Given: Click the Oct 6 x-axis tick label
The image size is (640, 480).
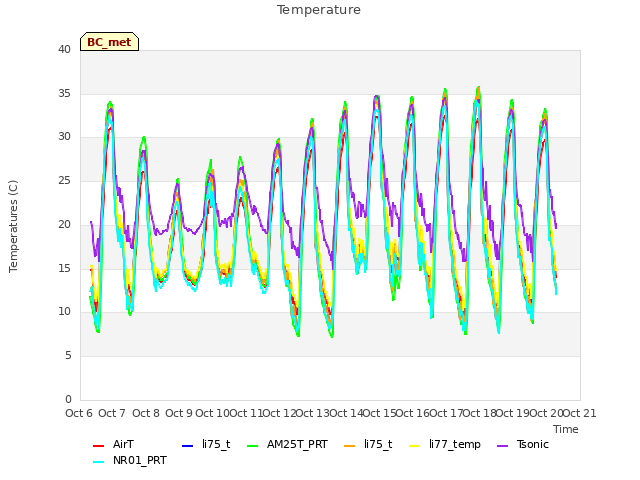Looking at the screenshot, I should (x=79, y=413).
